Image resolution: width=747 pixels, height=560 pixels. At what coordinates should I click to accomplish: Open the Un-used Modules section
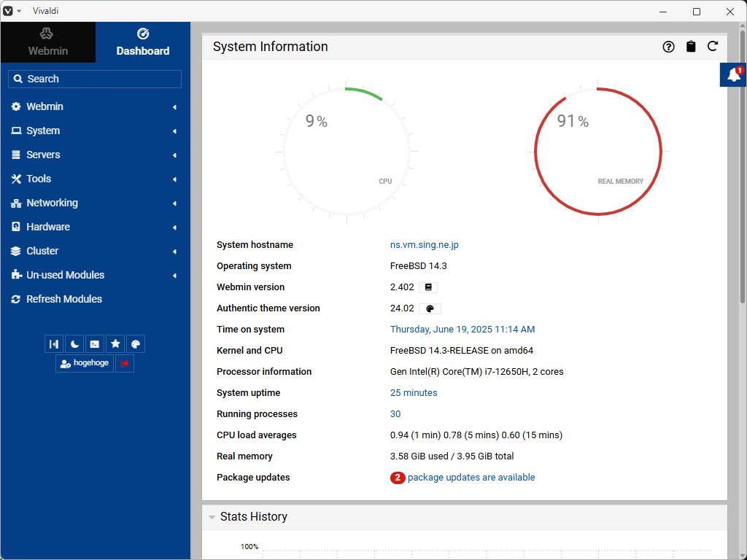(x=95, y=275)
